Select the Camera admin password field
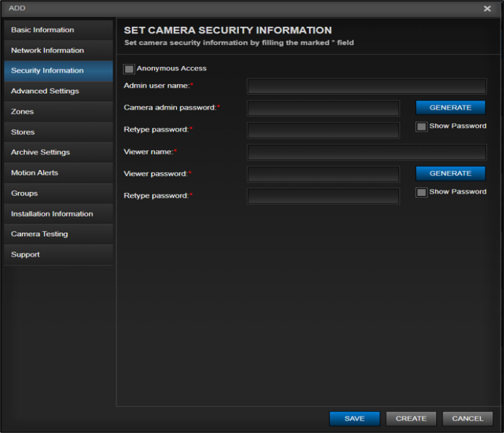The height and width of the screenshot is (433, 504). (323, 108)
